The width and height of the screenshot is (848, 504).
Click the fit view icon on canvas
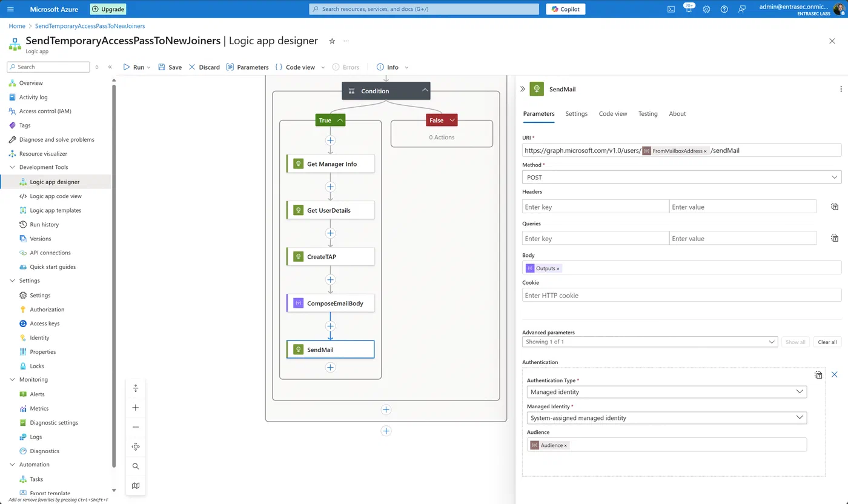click(x=136, y=446)
